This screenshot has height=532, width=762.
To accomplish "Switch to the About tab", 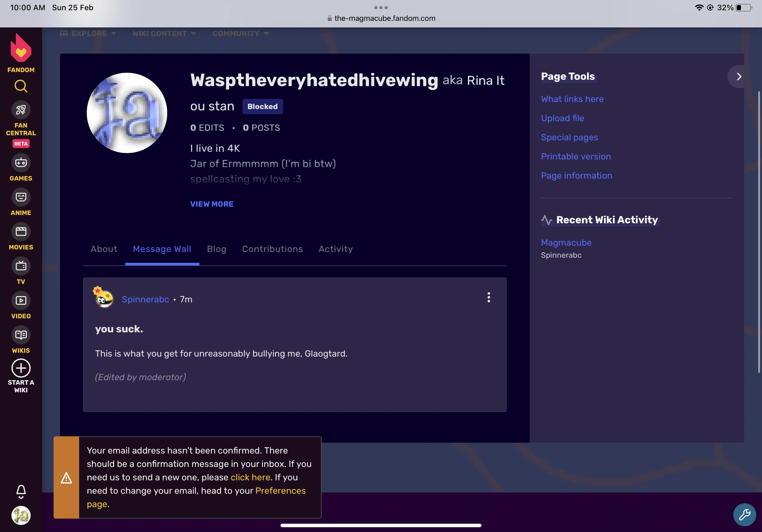I will click(x=104, y=249).
